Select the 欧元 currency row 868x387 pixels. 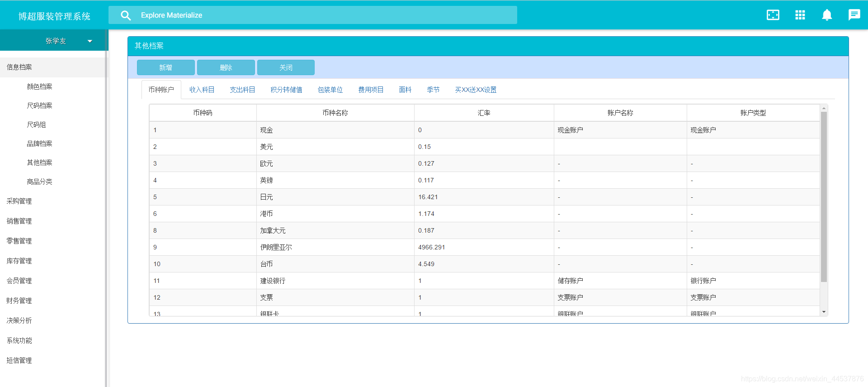485,163
